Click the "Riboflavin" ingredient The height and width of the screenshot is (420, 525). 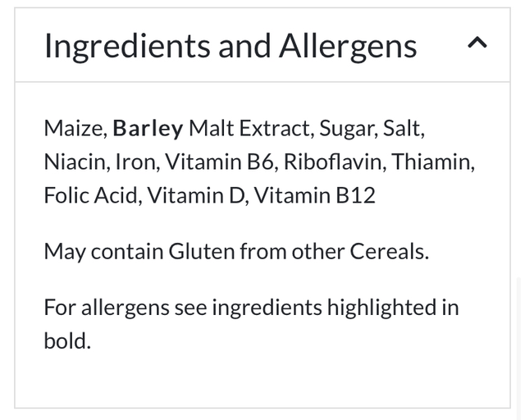pos(333,162)
